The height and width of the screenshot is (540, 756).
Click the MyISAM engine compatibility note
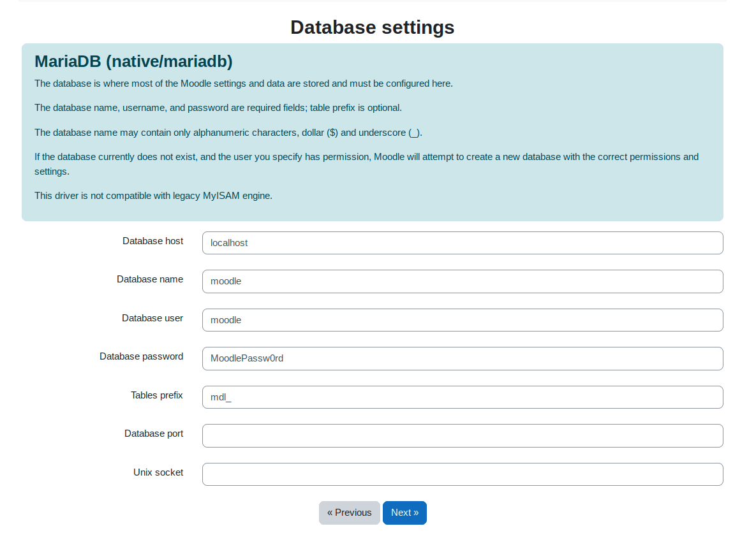[153, 196]
